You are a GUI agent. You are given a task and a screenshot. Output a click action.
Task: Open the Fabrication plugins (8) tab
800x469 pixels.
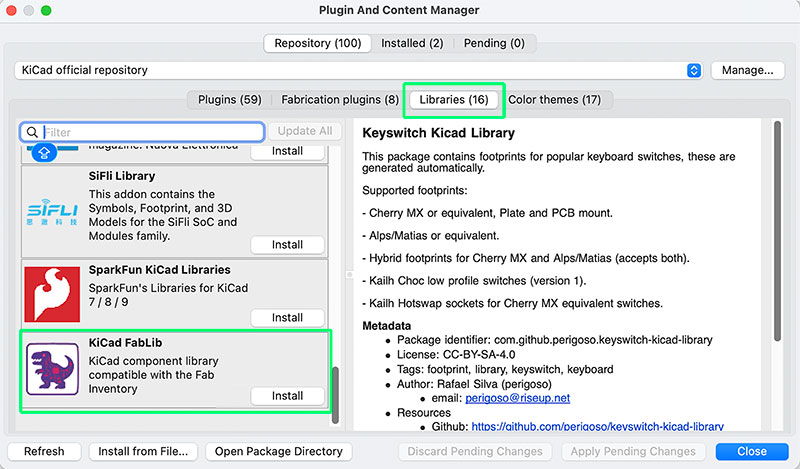(339, 100)
